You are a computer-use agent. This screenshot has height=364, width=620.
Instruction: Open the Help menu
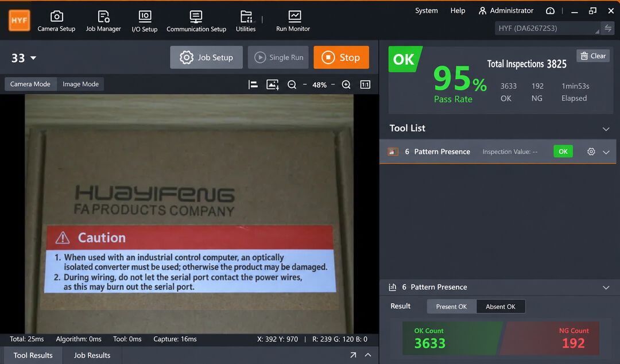[458, 11]
